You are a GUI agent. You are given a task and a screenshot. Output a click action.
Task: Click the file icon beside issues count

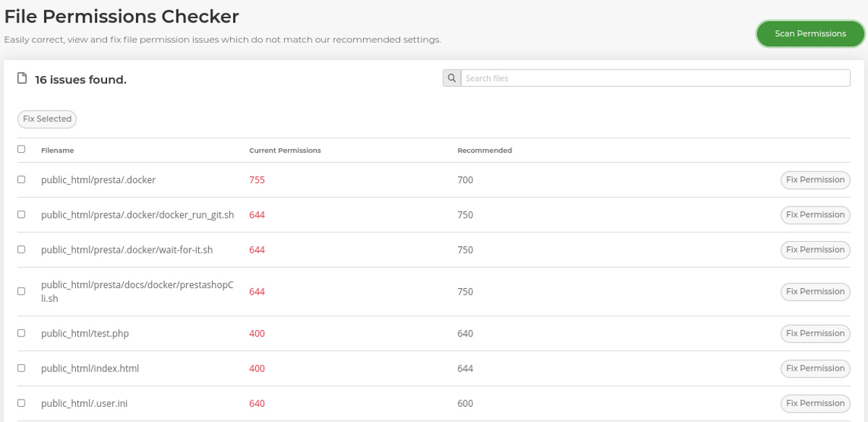pos(22,78)
